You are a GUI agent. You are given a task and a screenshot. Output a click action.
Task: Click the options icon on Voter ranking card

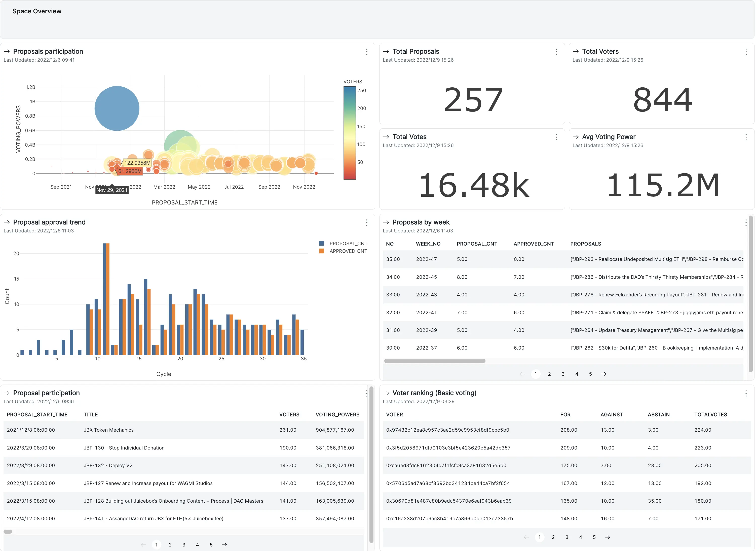(746, 394)
